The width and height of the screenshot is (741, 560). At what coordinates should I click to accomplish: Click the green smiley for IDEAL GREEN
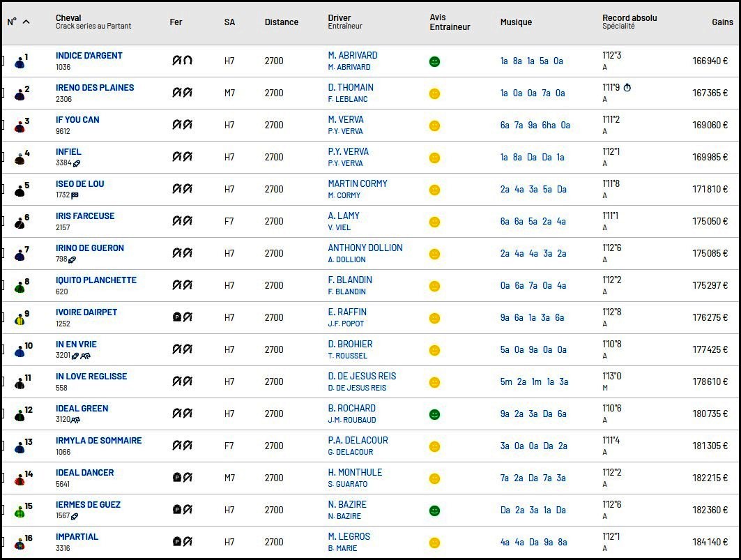click(x=434, y=414)
